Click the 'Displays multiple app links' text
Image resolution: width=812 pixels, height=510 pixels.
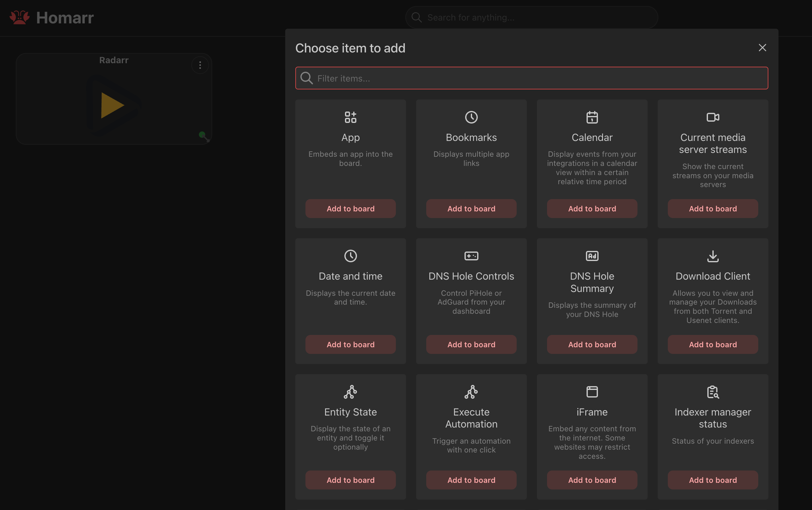[x=471, y=158]
